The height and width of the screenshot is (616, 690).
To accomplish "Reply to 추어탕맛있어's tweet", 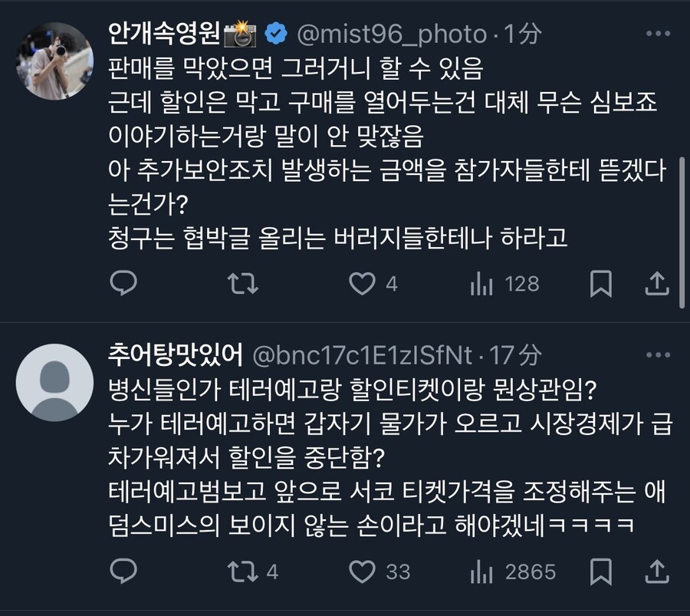I will [123, 572].
